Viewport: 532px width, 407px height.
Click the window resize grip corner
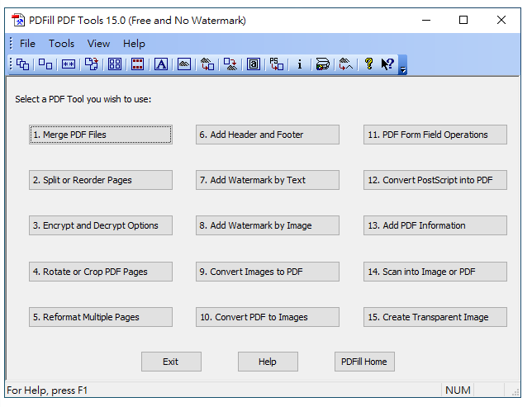515,392
